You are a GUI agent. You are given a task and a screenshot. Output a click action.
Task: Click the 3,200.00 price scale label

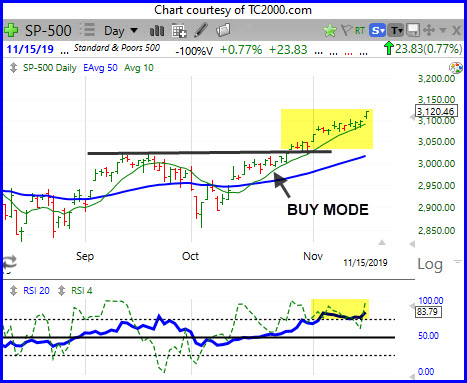pos(436,79)
